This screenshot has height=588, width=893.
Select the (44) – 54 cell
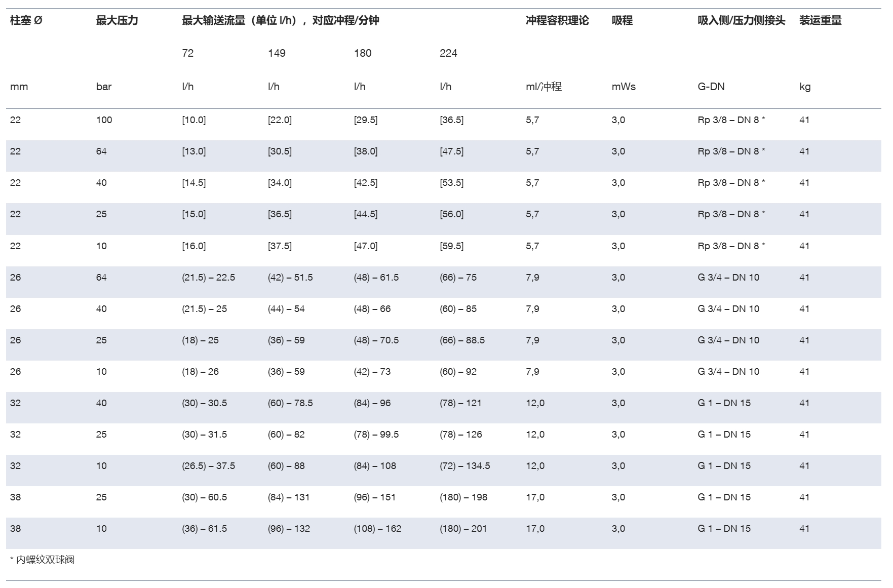pos(286,309)
